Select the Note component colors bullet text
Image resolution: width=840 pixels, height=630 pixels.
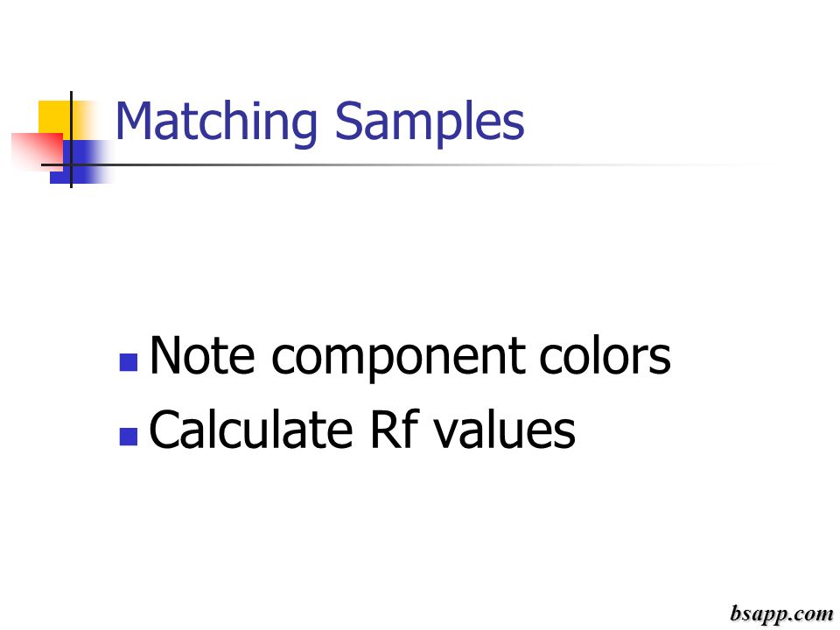(409, 356)
